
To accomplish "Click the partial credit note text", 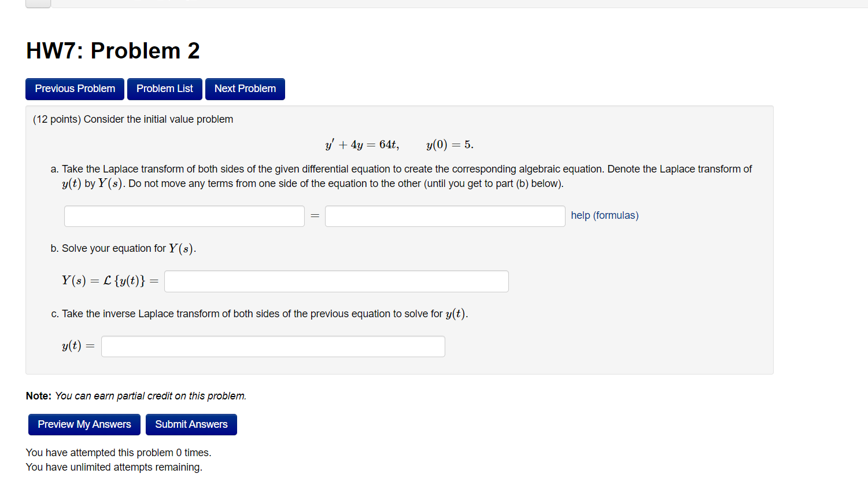I will [135, 395].
